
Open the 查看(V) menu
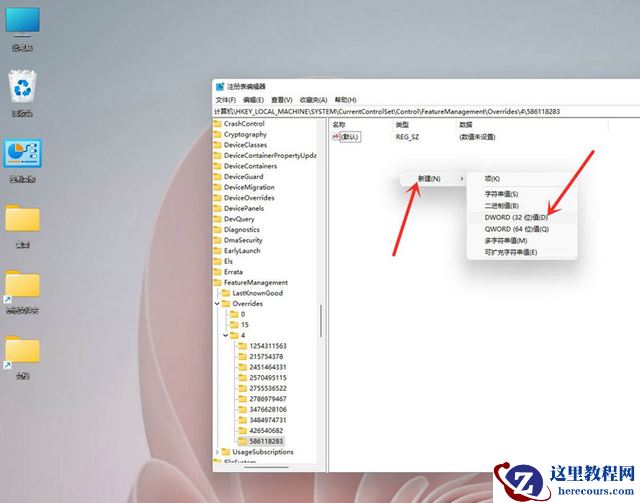tap(282, 100)
